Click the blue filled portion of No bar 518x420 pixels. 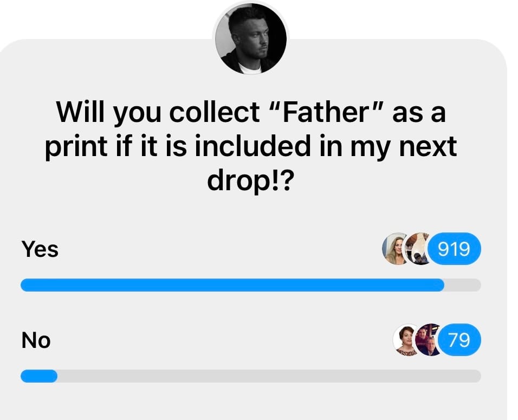[x=39, y=376]
